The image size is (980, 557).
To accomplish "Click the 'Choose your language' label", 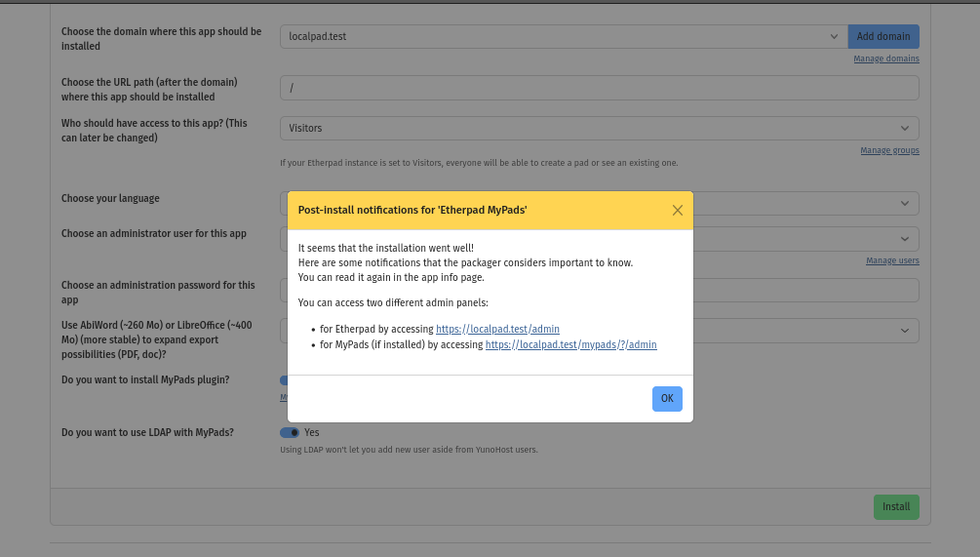I will 110,198.
